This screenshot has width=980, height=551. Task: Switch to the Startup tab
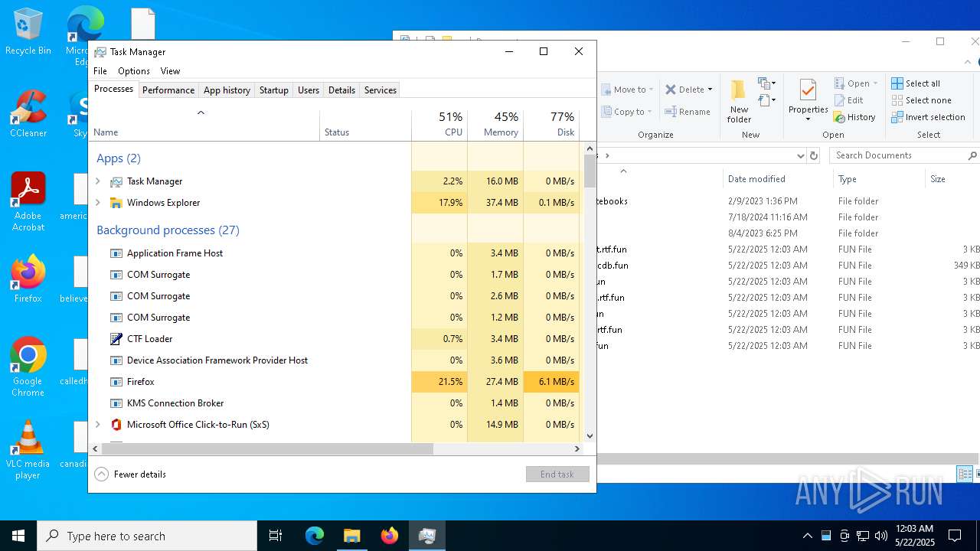[273, 90]
